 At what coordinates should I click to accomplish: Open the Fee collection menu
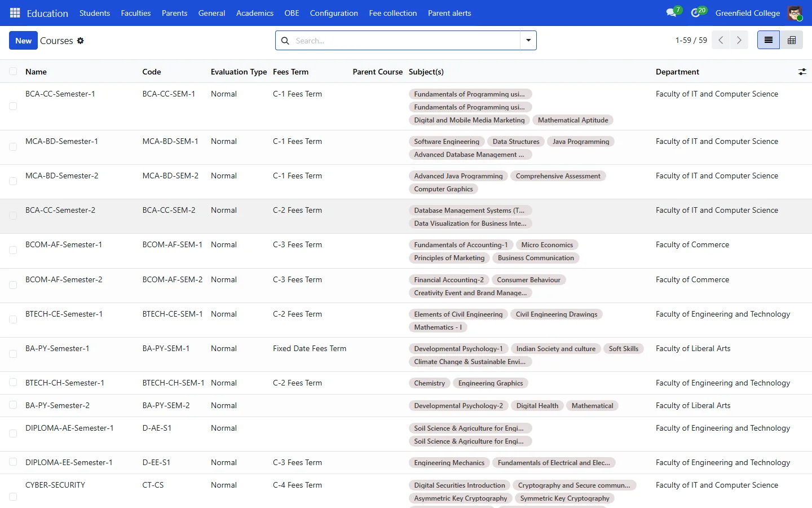393,13
